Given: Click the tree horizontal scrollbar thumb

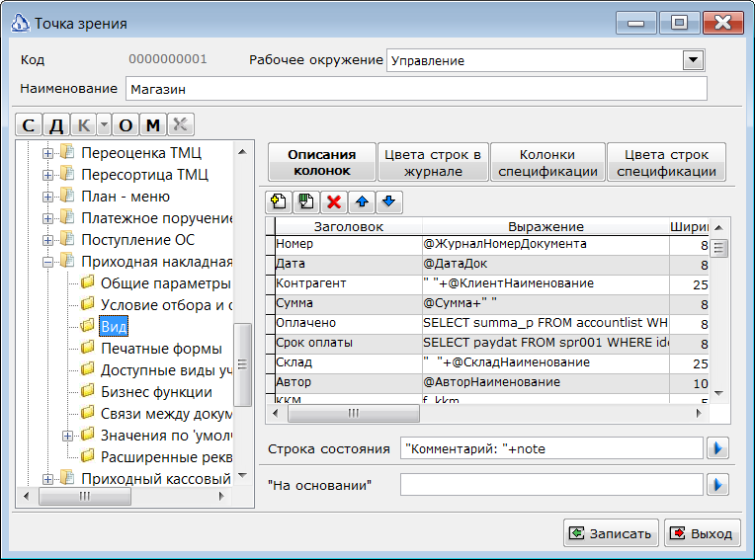Looking at the screenshot, I should point(85,496).
